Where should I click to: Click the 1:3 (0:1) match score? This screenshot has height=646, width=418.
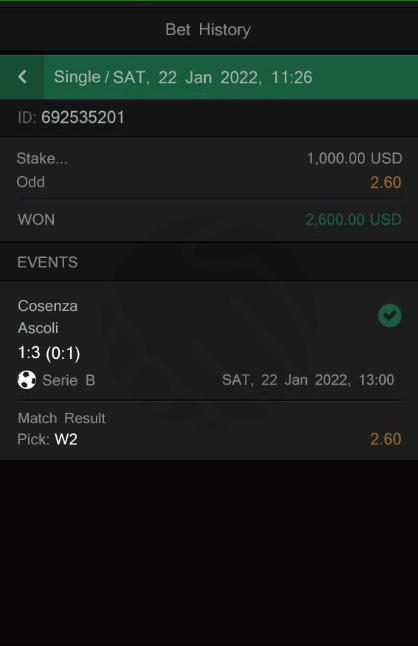pyautogui.click(x=49, y=353)
